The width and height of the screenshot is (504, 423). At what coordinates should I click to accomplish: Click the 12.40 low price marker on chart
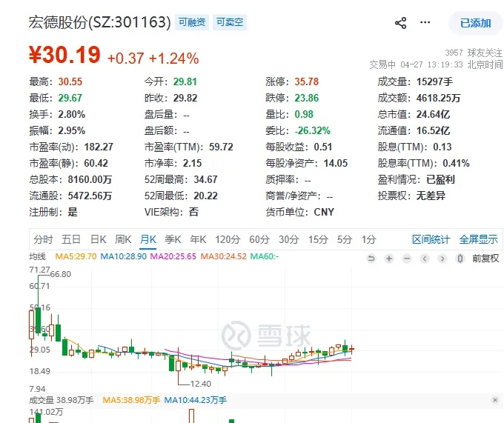click(201, 384)
